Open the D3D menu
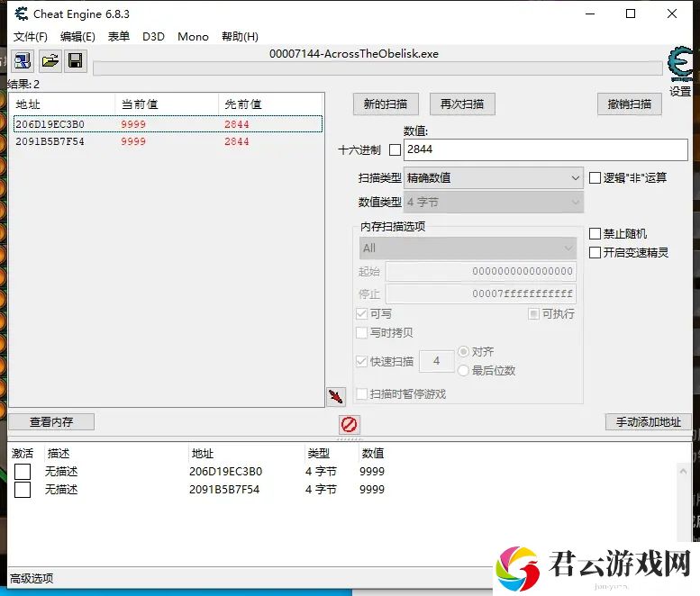This screenshot has height=596, width=700. point(153,37)
